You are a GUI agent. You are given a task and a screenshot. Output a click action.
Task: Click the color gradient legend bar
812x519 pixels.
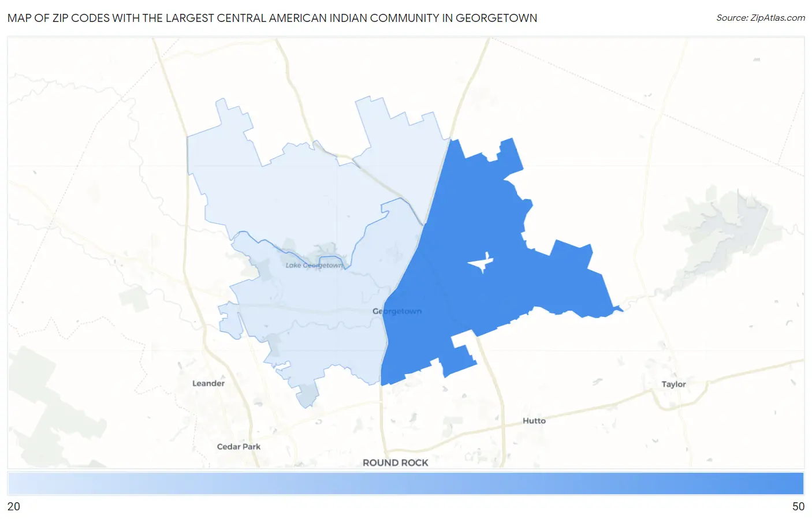[406, 483]
